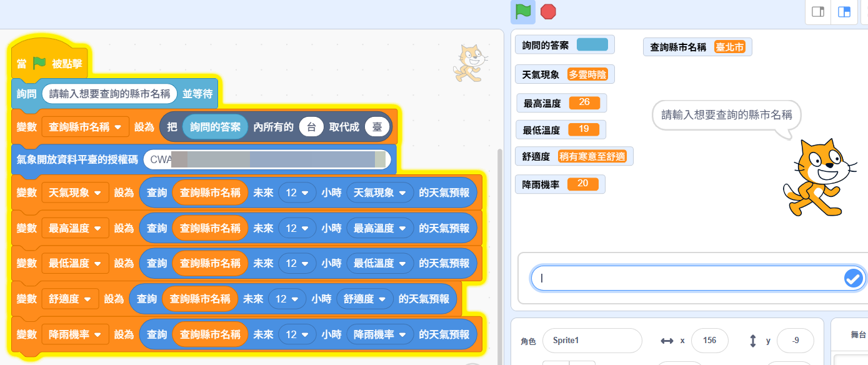Screen dimensions: 868x365
Task: Open the 天氣現象 variable dropdown in set block
Action: click(75, 193)
